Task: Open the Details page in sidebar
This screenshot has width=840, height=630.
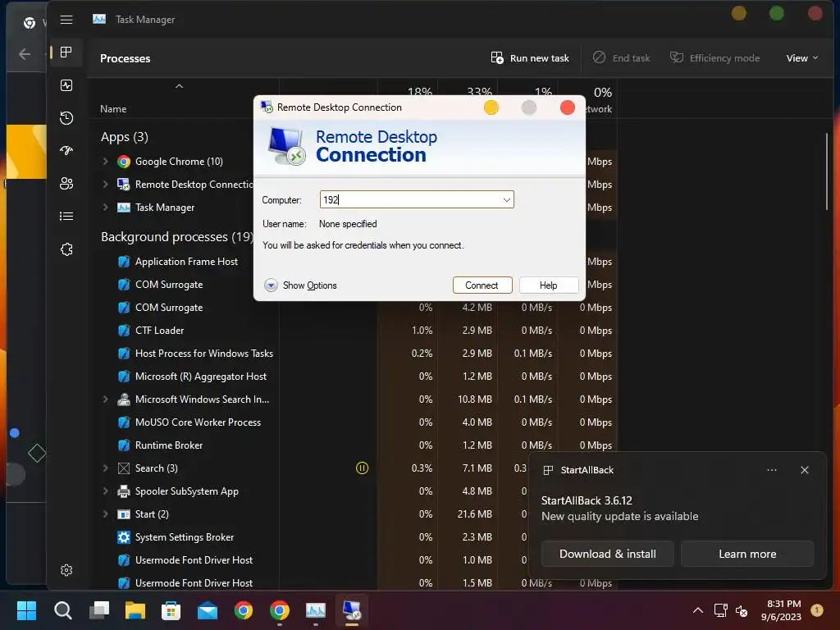Action: point(66,216)
